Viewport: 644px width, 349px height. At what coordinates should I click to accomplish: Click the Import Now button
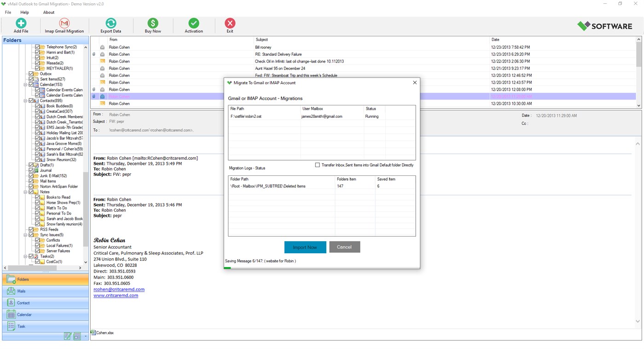click(x=305, y=247)
